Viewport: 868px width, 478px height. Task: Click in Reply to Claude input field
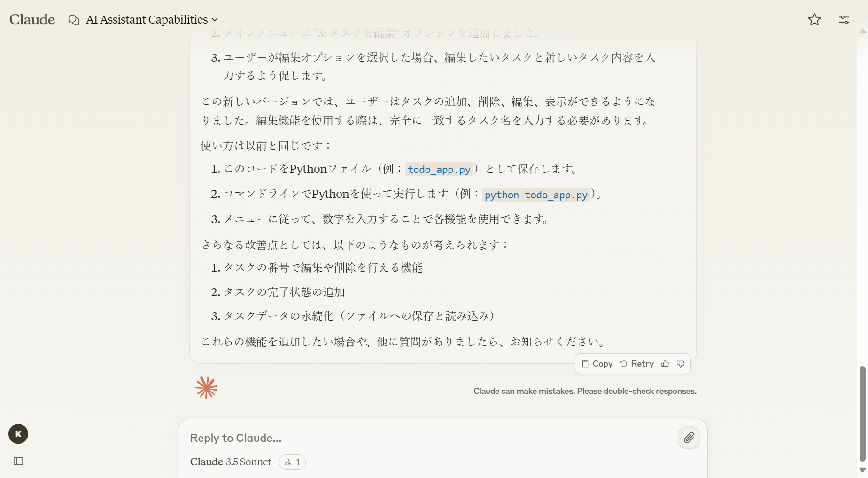pos(423,438)
